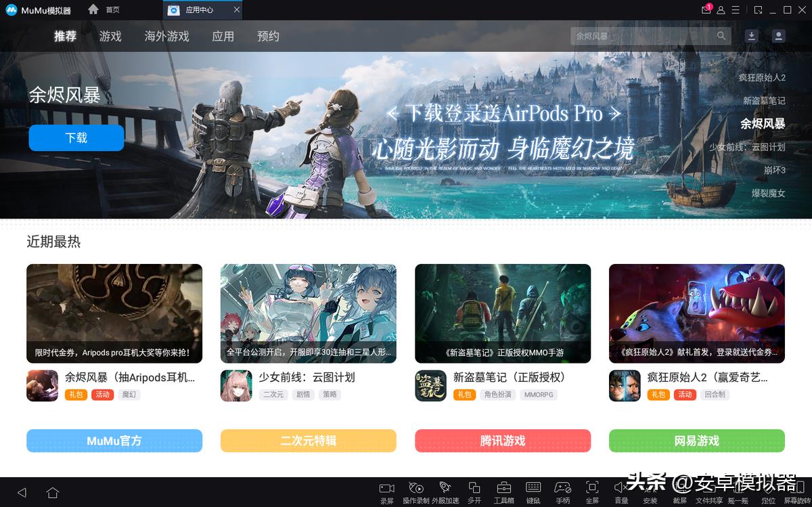Screen dimensions: 812x507
Task: Open the 疯狂原始人2 promo thumbnail
Action: tap(697, 313)
